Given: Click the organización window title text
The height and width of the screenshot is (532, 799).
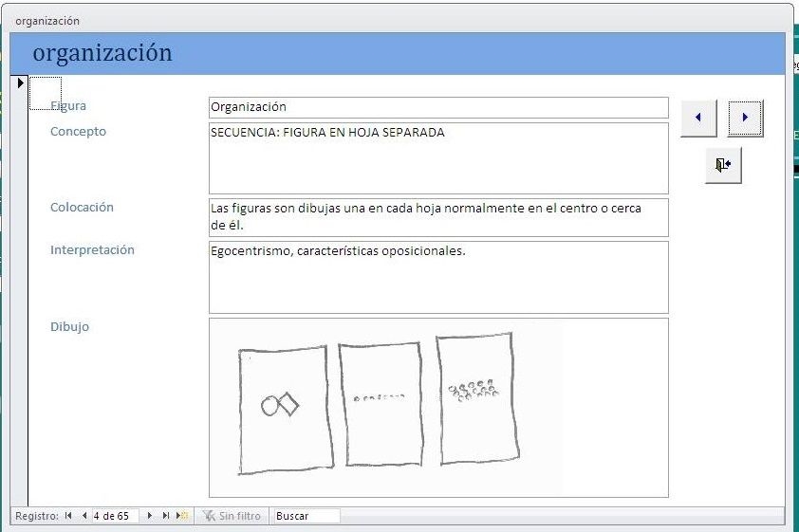Looking at the screenshot, I should (47, 21).
